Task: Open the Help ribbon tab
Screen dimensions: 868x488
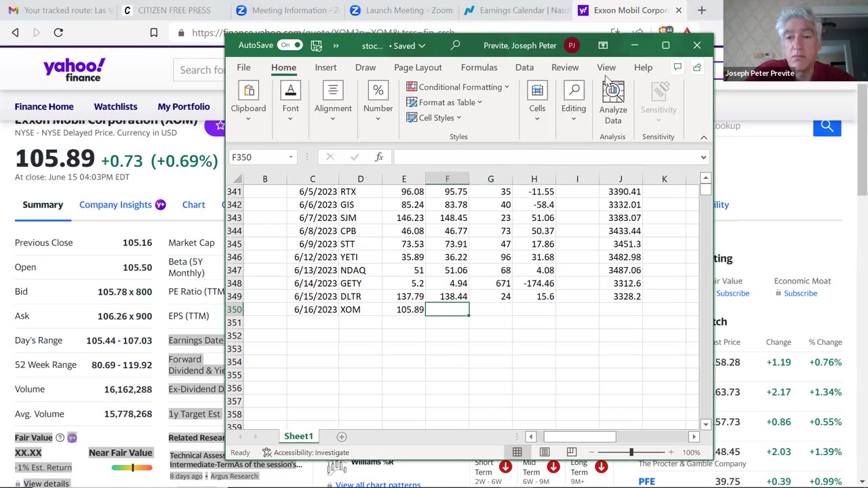Action: pos(643,67)
